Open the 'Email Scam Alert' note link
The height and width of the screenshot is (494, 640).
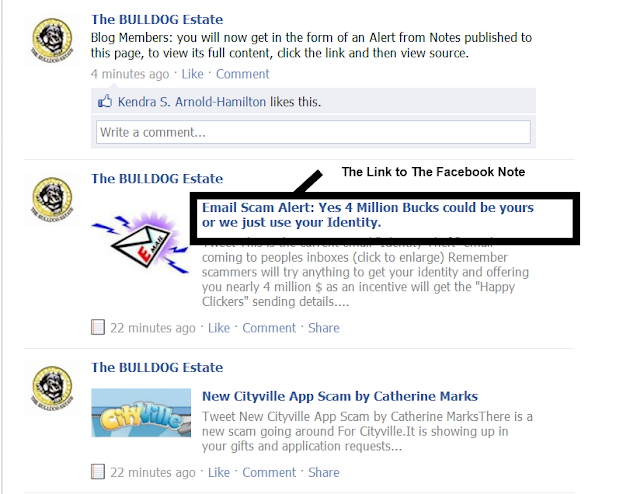pyautogui.click(x=367, y=215)
